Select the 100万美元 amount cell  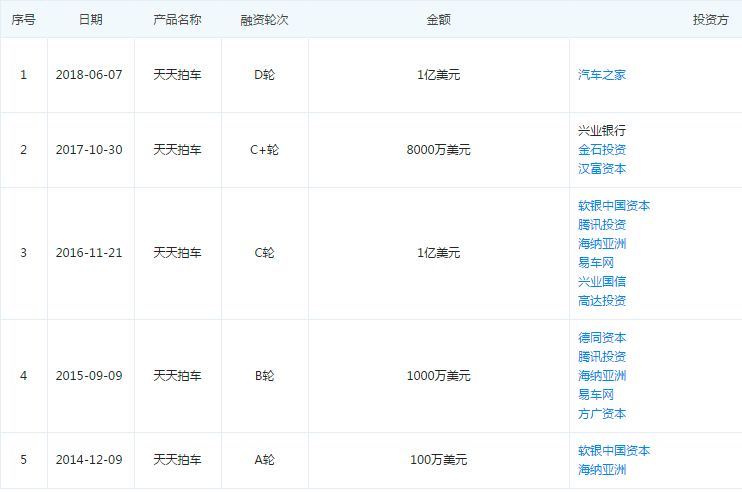(438, 460)
